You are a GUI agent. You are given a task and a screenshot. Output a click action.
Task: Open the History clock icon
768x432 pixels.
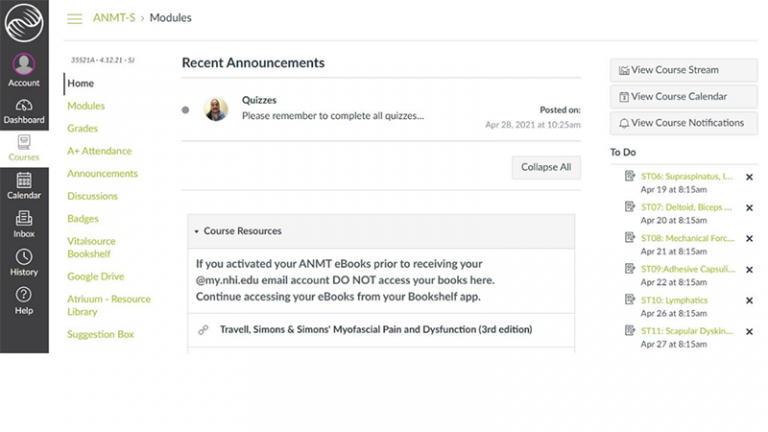24,258
